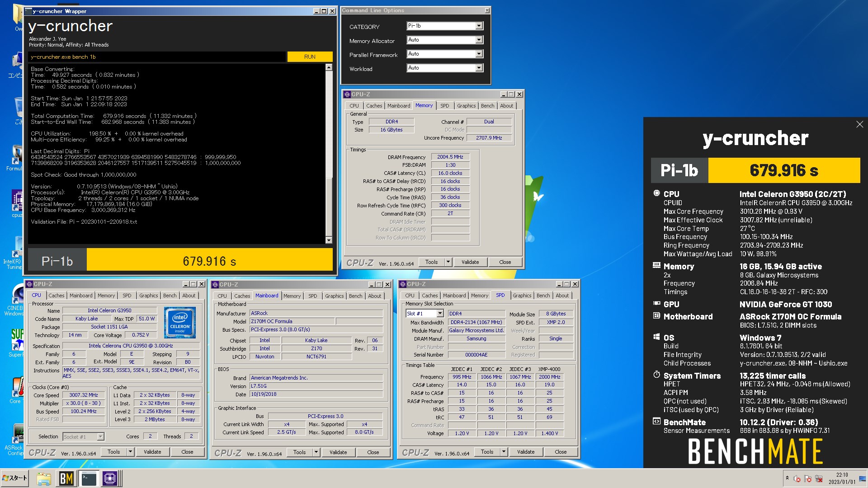The image size is (868, 488).
Task: Click Motherboard icon in BenchMate panel
Action: (x=656, y=316)
